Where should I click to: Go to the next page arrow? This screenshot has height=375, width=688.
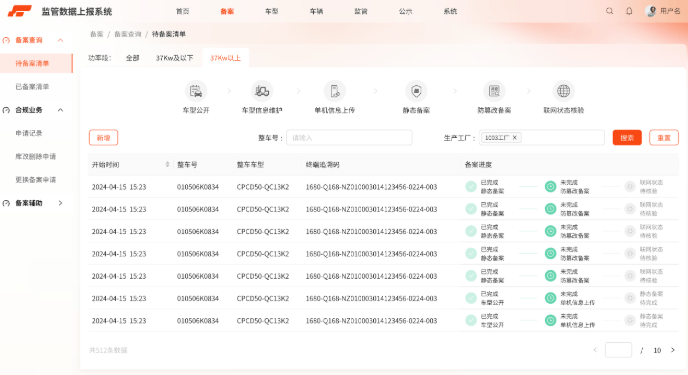coord(673,350)
